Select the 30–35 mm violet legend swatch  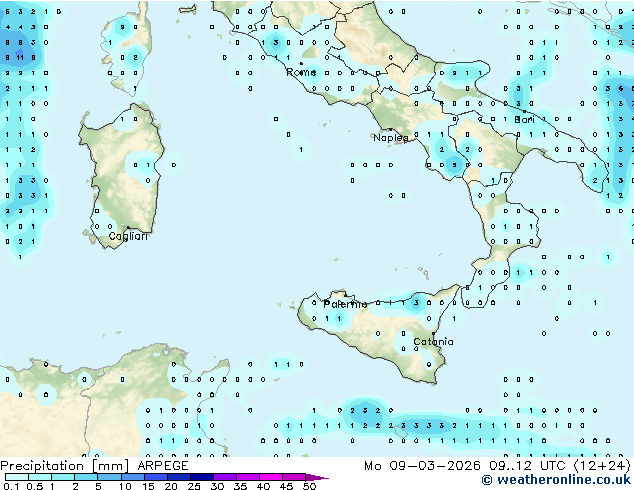click(224, 477)
